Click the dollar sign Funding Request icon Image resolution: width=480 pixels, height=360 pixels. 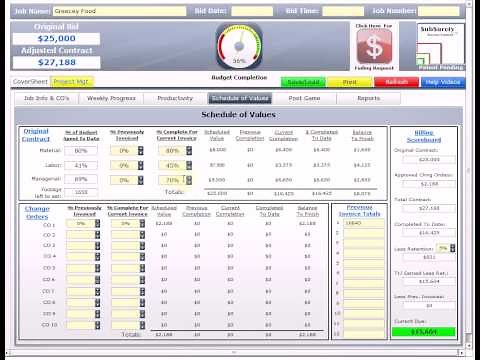[x=374, y=47]
